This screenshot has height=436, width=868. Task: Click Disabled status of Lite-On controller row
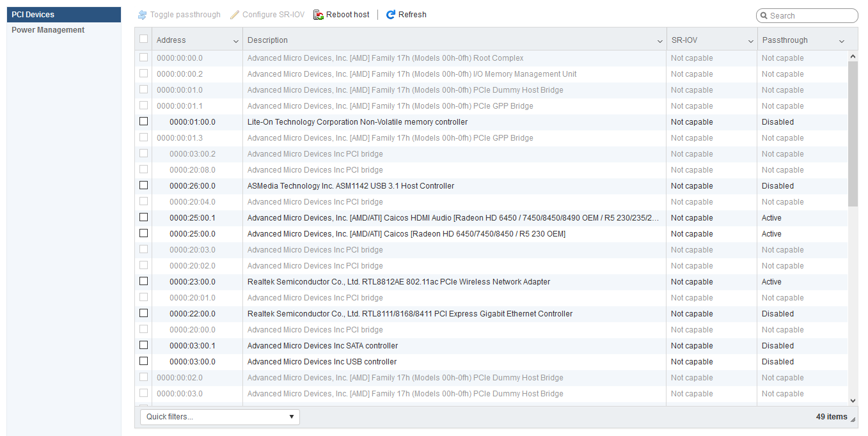pos(778,122)
